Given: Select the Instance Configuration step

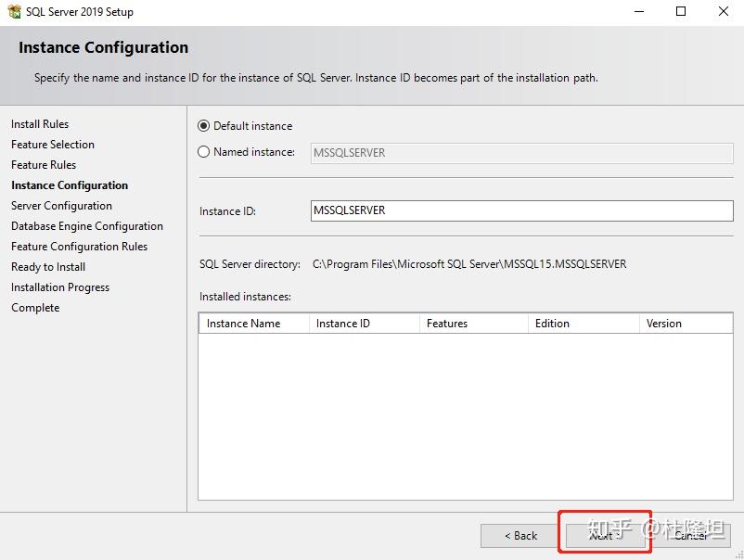Looking at the screenshot, I should pos(69,185).
